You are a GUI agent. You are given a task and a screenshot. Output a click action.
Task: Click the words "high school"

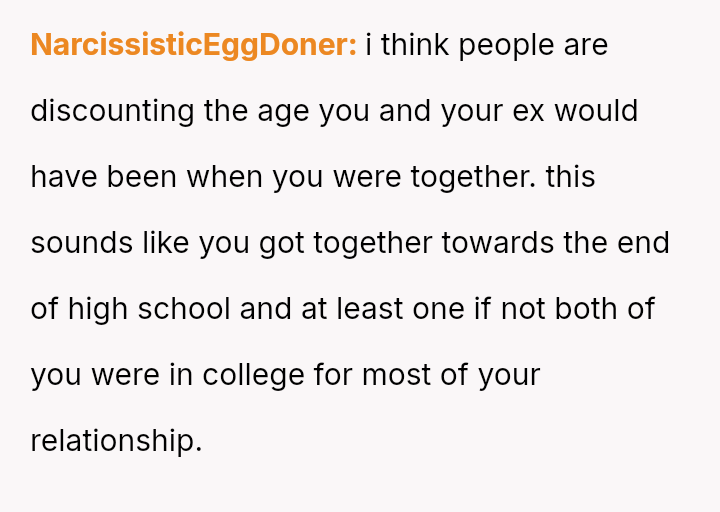150,309
